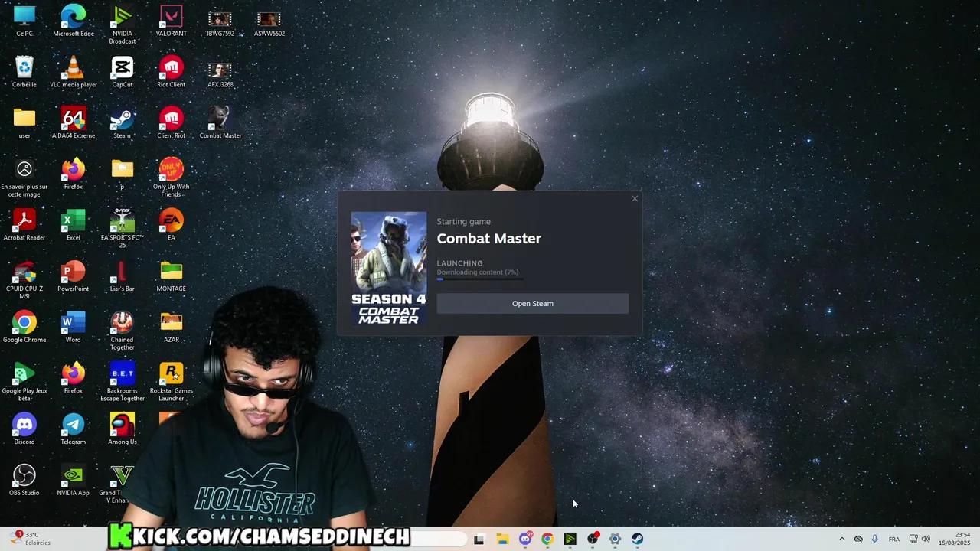Viewport: 980px width, 551px height.
Task: Select the VALORANT desktop icon
Action: (171, 21)
